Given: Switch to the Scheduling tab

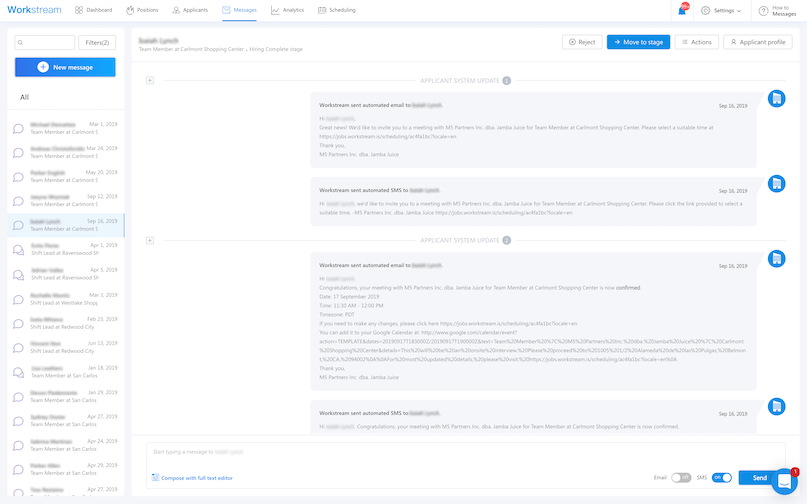Looking at the screenshot, I should click(x=336, y=10).
